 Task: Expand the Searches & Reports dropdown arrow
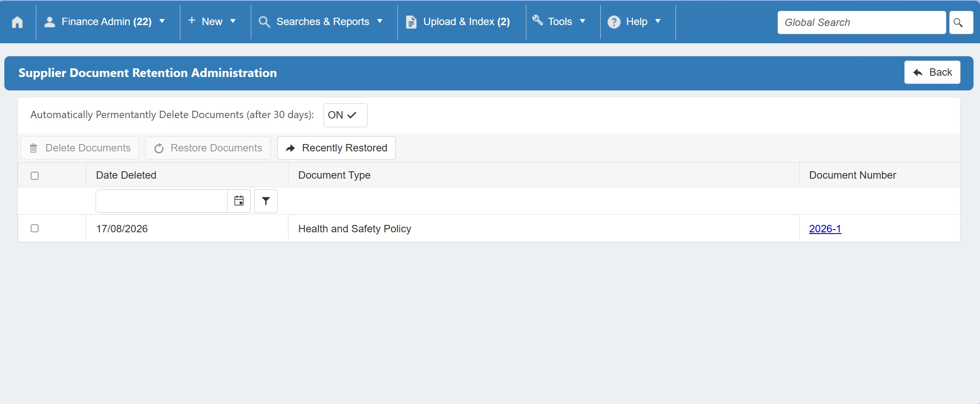[380, 21]
